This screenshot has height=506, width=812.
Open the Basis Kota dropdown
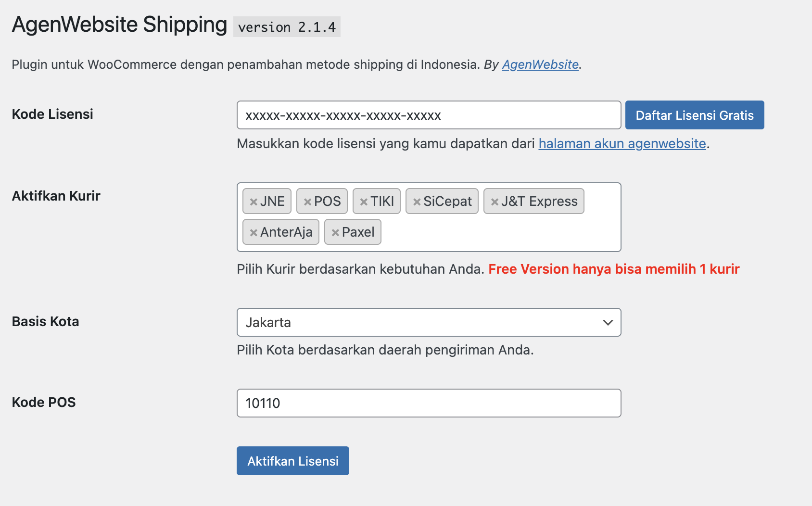[x=429, y=322]
